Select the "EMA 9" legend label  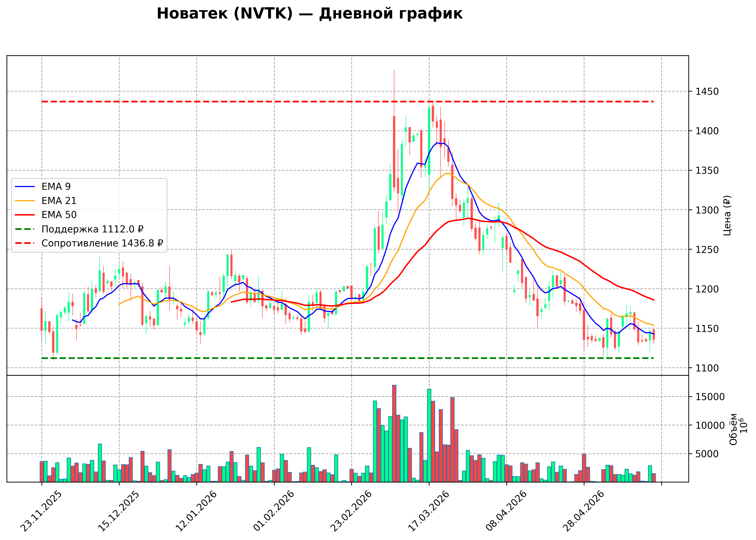click(x=56, y=187)
